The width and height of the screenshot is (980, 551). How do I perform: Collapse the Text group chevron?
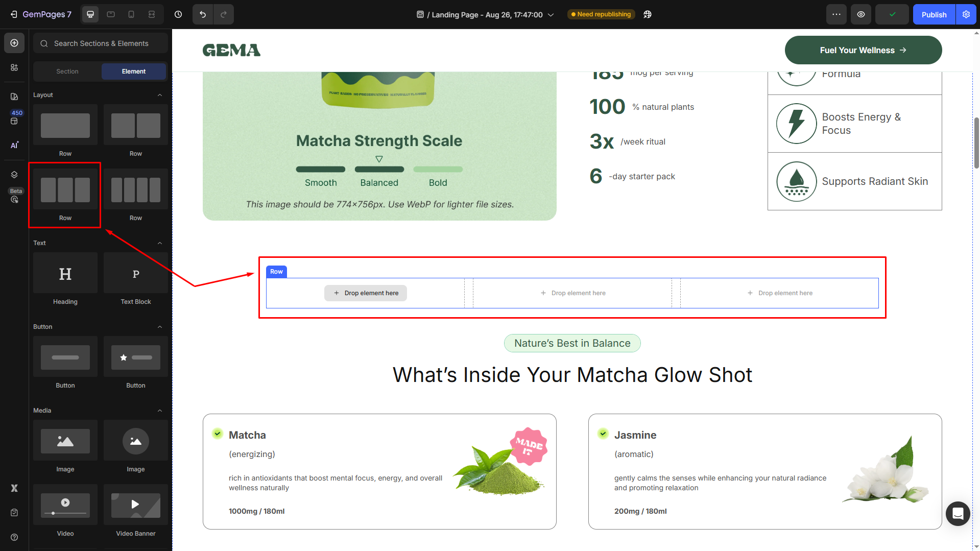160,243
